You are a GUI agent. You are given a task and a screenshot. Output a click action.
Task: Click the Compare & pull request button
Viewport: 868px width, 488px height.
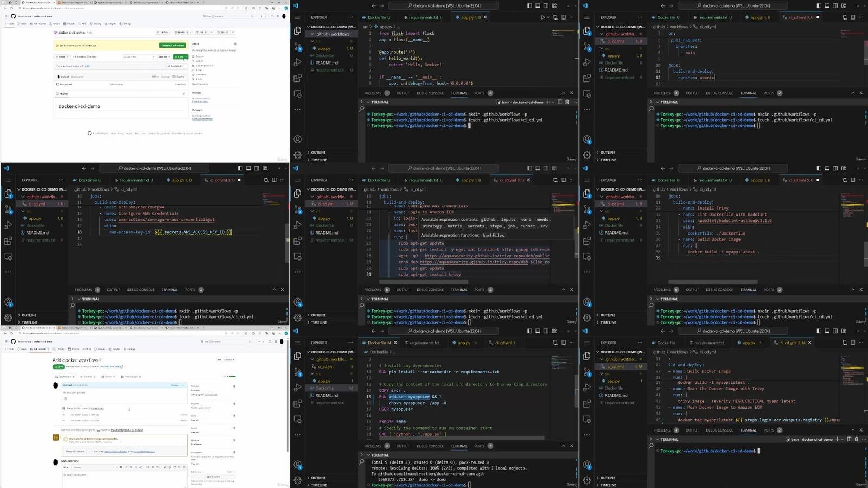[x=173, y=45]
